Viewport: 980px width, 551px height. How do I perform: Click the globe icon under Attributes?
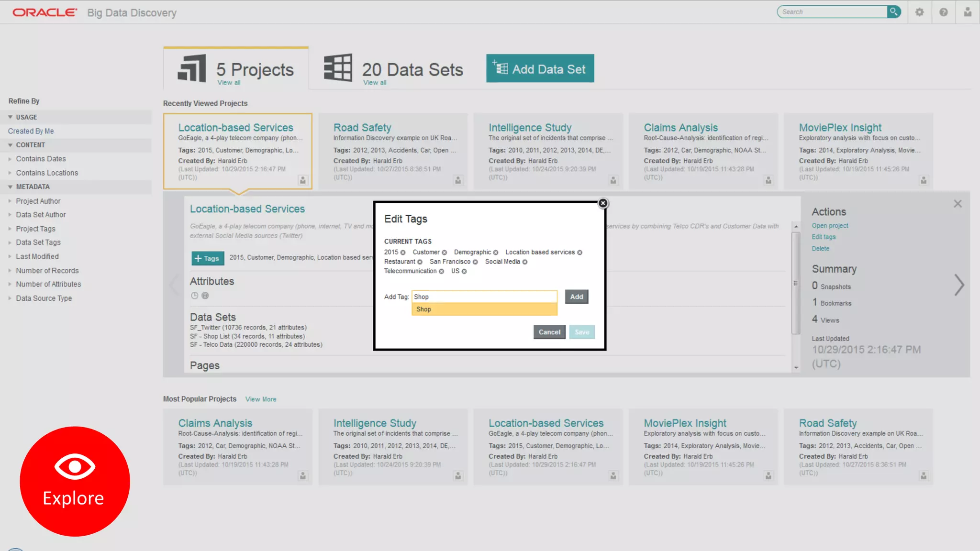point(205,296)
